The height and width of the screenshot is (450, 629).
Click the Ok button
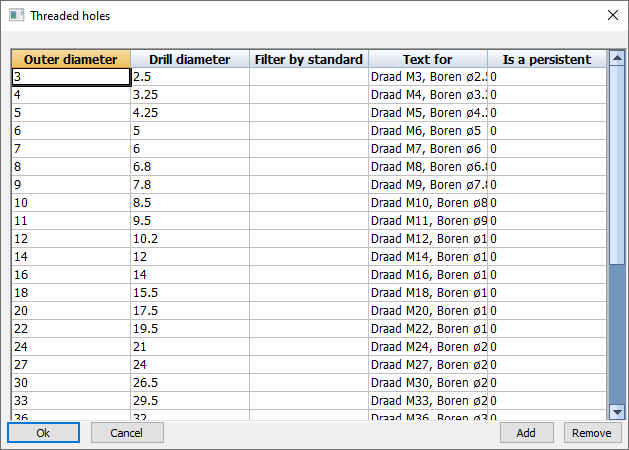point(43,433)
